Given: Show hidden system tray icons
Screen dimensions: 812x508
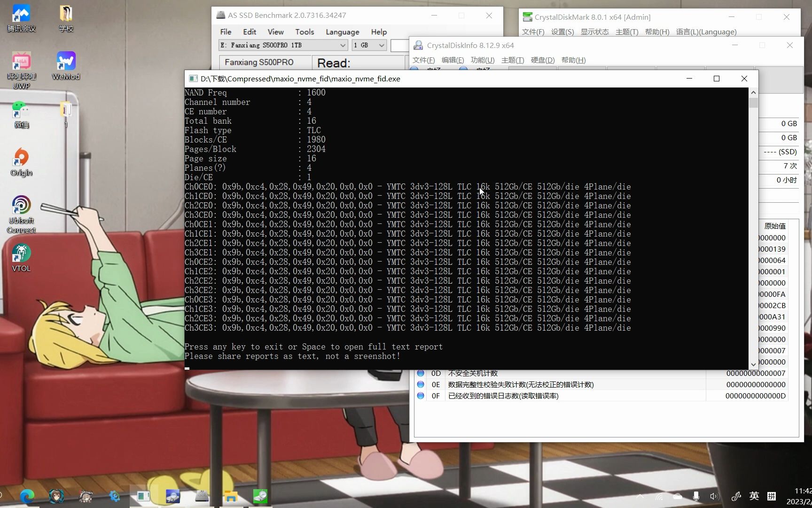Looking at the screenshot, I should (x=640, y=496).
